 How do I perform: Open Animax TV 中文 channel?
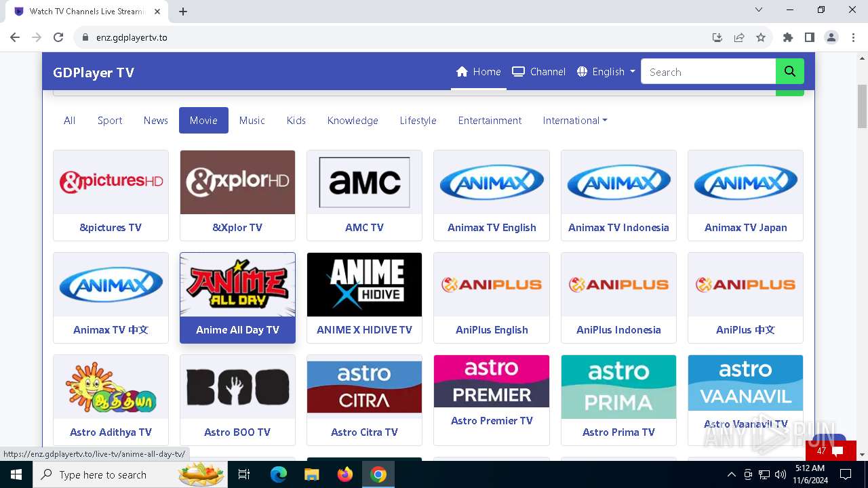click(111, 298)
